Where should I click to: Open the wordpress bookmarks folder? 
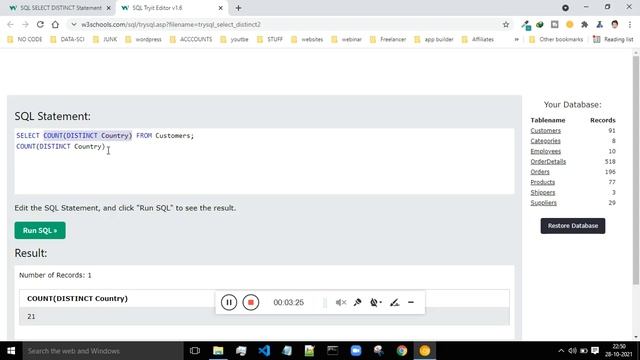click(143, 40)
